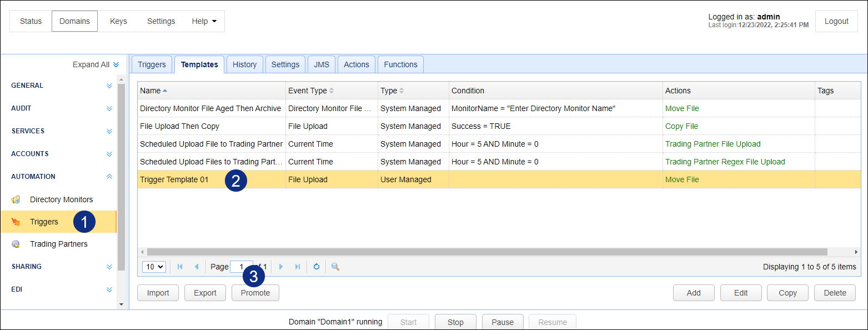This screenshot has height=330, width=868.
Task: Open the top Settings menu
Action: (161, 21)
